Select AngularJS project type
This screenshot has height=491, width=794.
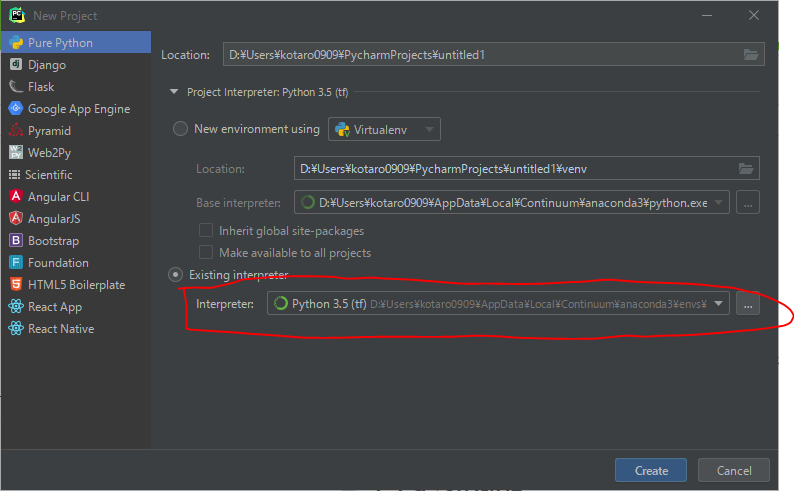coord(76,219)
